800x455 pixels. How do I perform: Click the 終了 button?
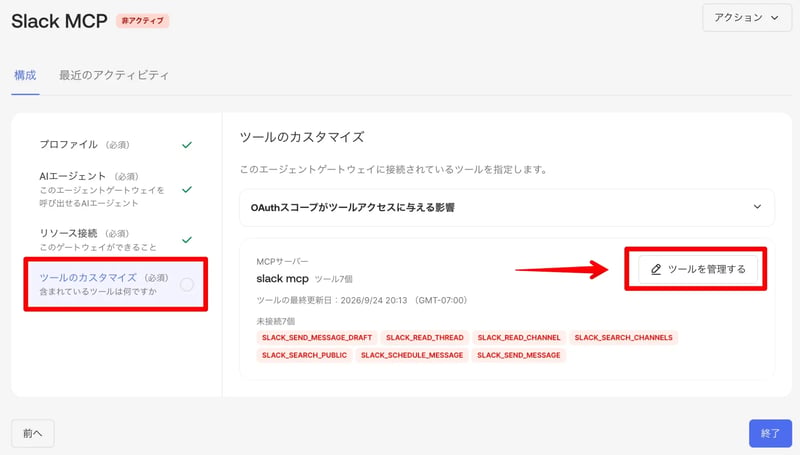(x=770, y=434)
